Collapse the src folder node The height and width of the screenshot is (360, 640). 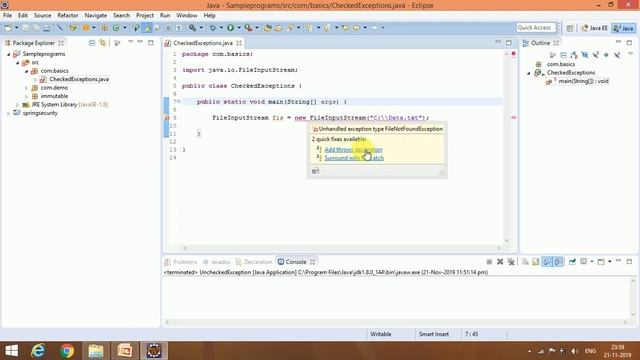coord(18,62)
